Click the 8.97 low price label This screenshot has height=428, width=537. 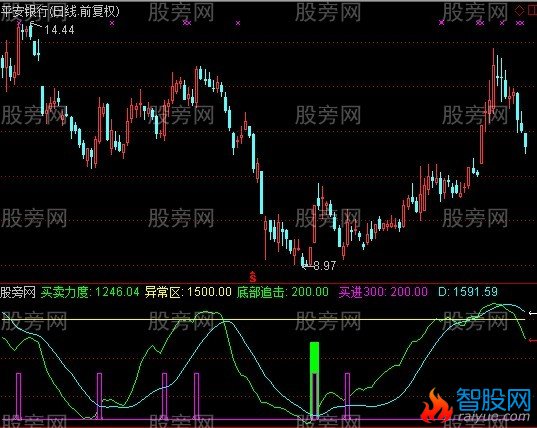click(x=325, y=265)
